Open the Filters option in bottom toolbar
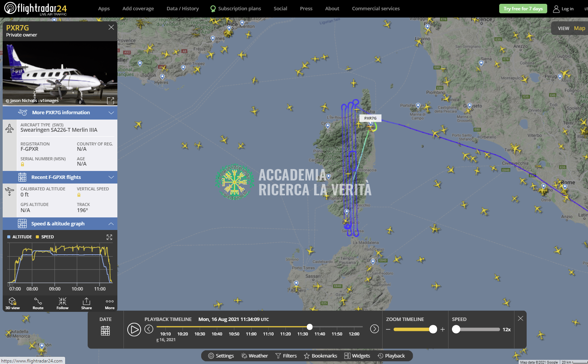The height and width of the screenshot is (364, 588). click(x=286, y=356)
